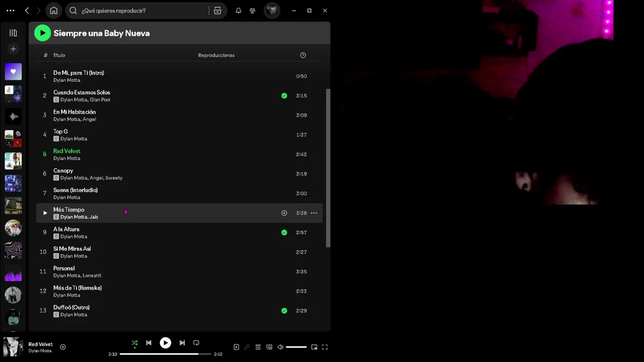Adjust the volume slider
644x362 pixels.
click(296, 347)
